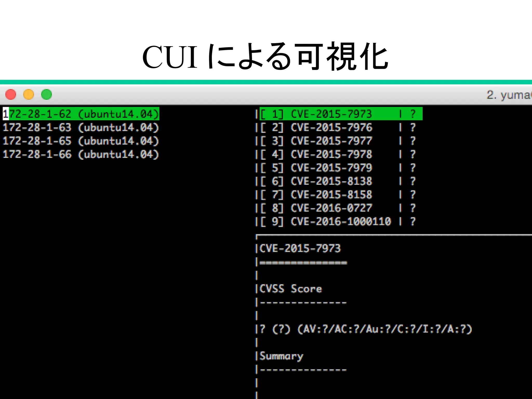Click the CVSS vector AV:?/AC:?/Au:? line
This screenshot has width=532, height=399.
point(366,329)
